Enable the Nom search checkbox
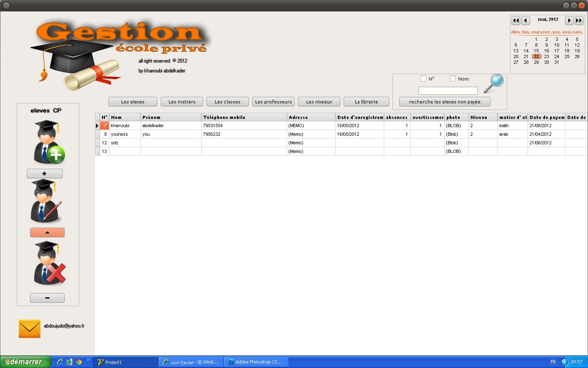 tap(453, 79)
